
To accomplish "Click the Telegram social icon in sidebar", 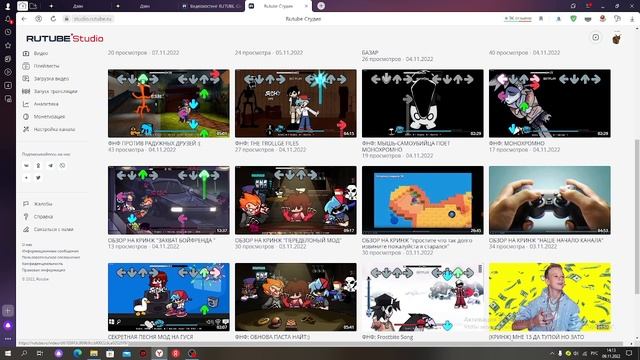I will pyautogui.click(x=50, y=166).
